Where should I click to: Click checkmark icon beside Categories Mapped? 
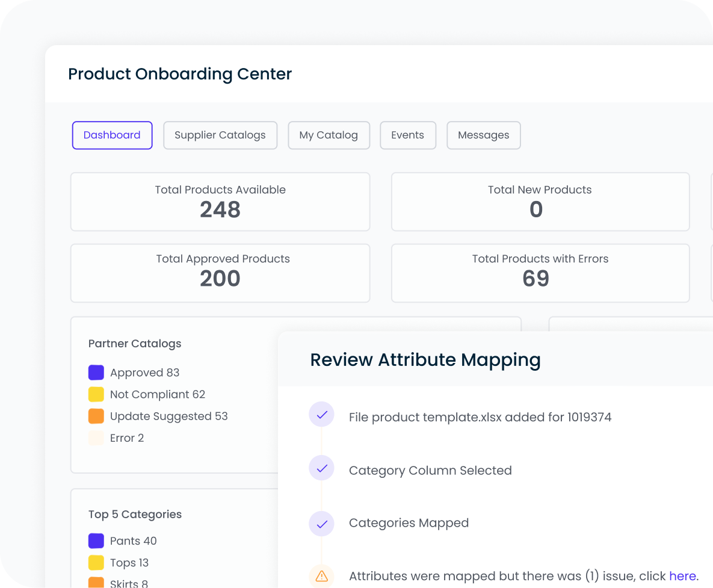(321, 524)
